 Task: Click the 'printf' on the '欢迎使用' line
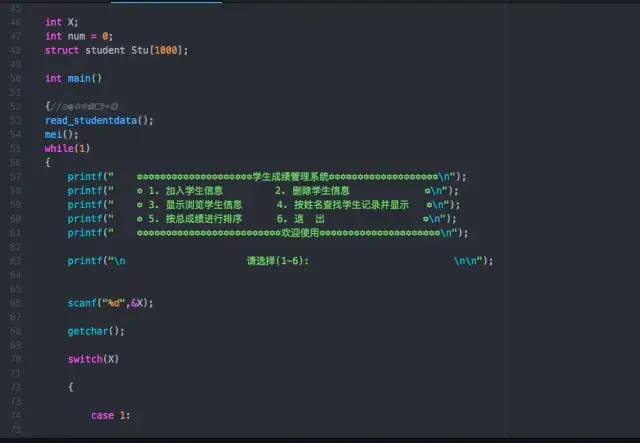85,233
